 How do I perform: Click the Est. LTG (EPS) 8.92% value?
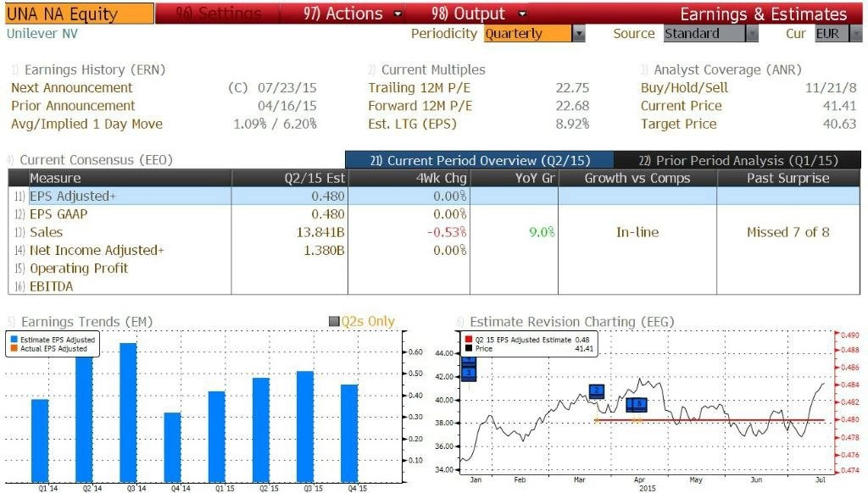pos(572,124)
